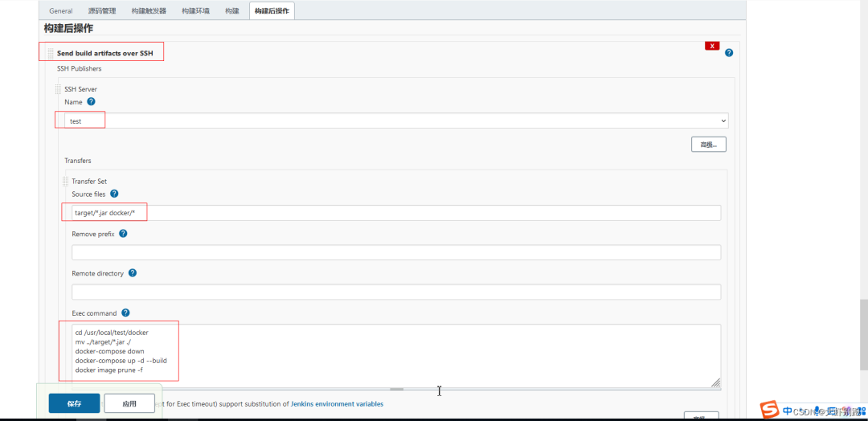Open the Jenkins environment variables link
Image resolution: width=868 pixels, height=421 pixels.
pos(337,404)
